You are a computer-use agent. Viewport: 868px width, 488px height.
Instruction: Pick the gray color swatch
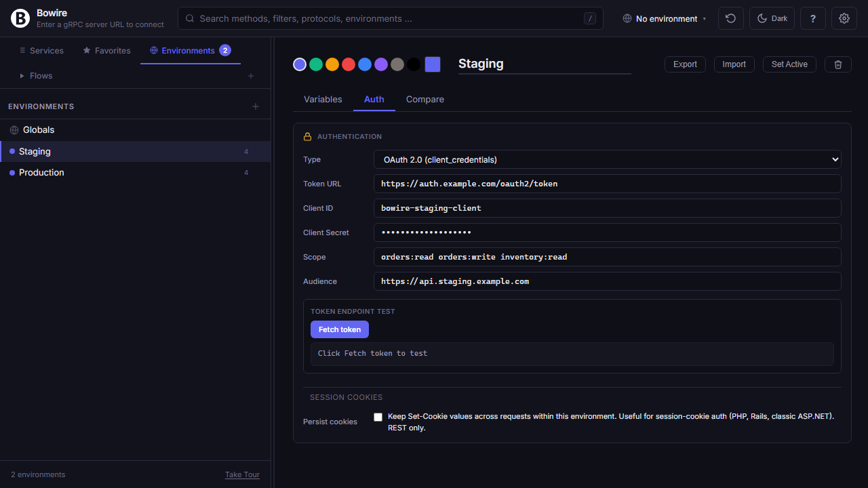(x=397, y=64)
